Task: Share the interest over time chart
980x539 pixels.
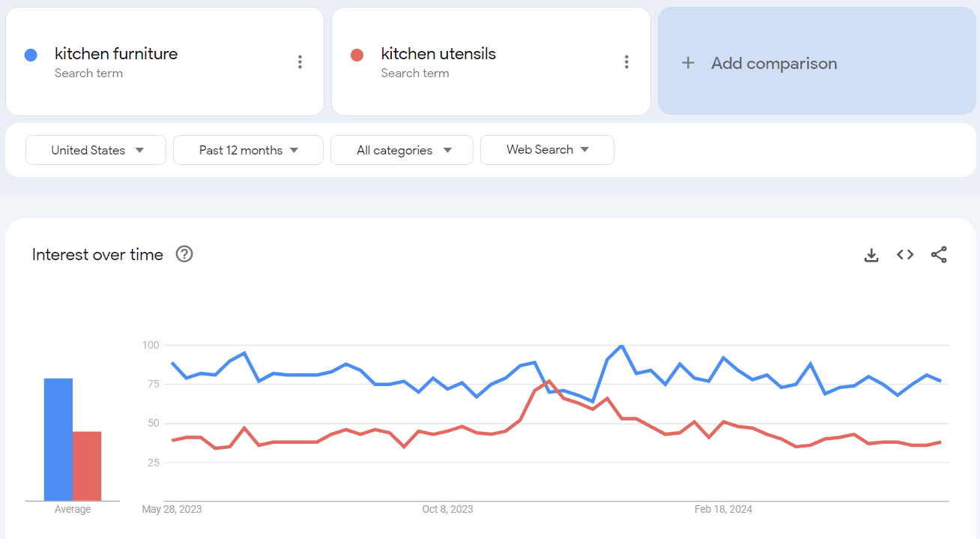Action: coord(939,255)
